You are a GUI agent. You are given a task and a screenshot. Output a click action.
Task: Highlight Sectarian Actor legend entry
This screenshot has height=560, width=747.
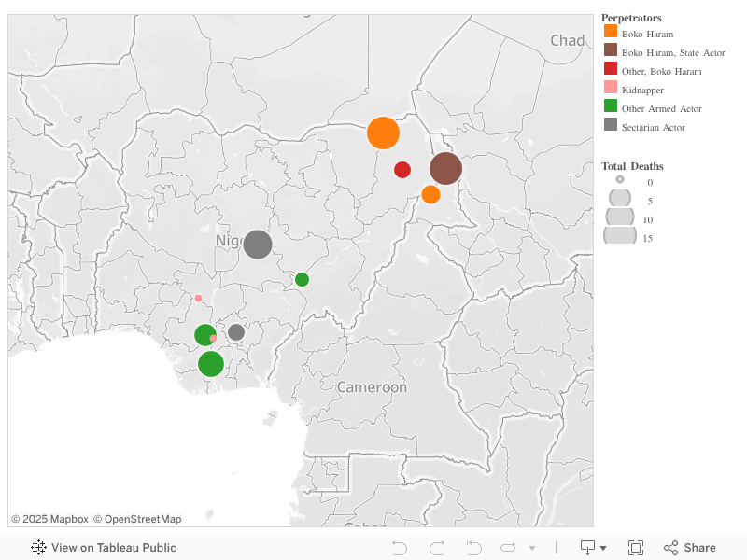(x=653, y=127)
